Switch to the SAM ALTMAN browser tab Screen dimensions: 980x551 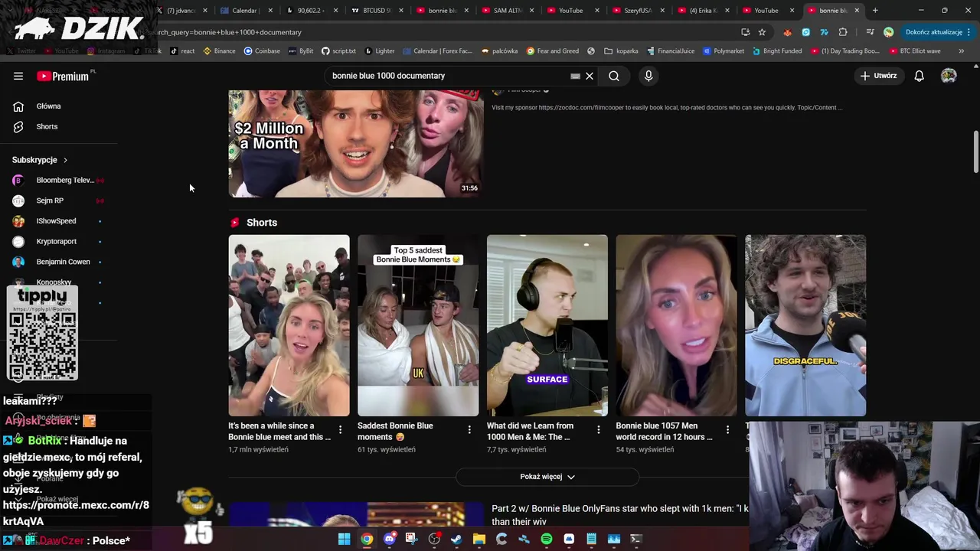(507, 11)
